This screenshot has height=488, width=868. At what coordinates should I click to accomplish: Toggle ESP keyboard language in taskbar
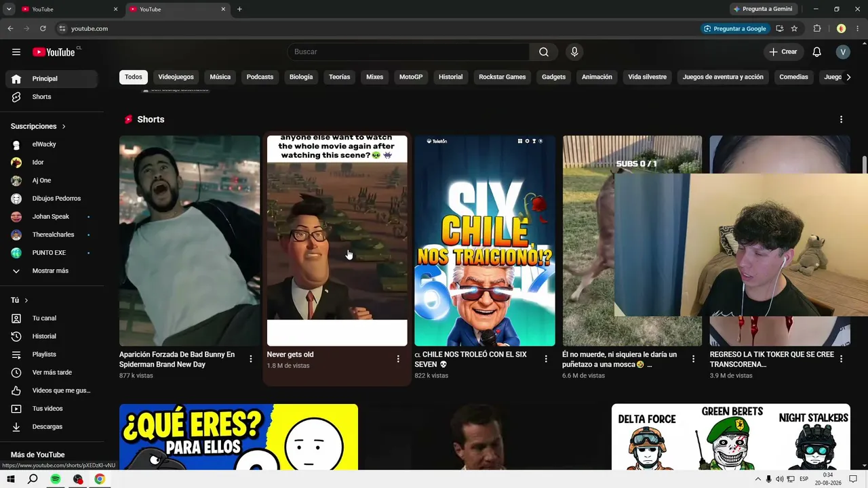(804, 479)
